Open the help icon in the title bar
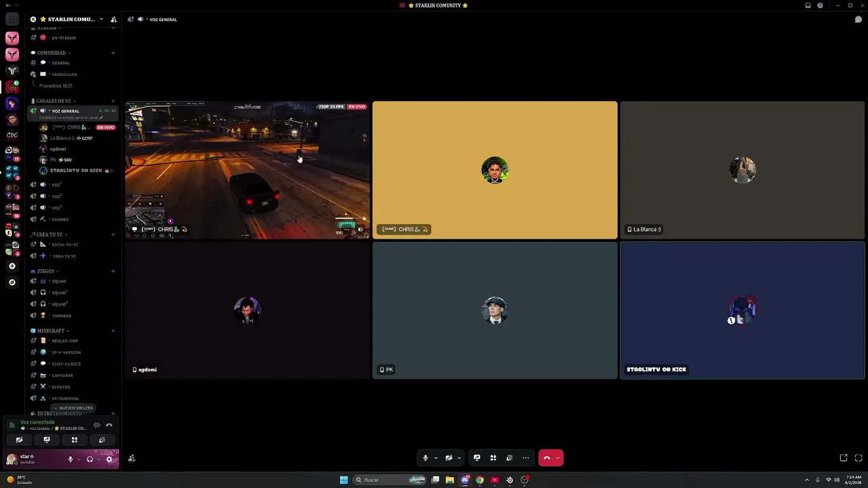 point(820,5)
